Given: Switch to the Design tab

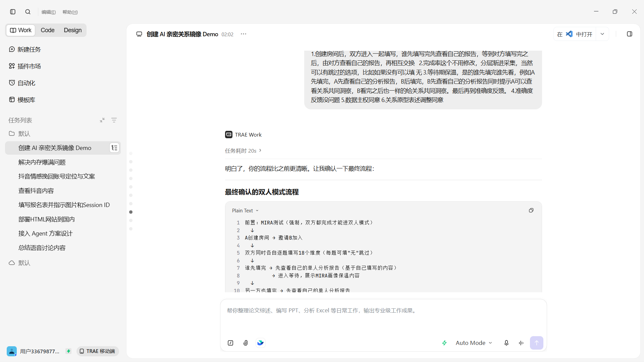Looking at the screenshot, I should (73, 30).
